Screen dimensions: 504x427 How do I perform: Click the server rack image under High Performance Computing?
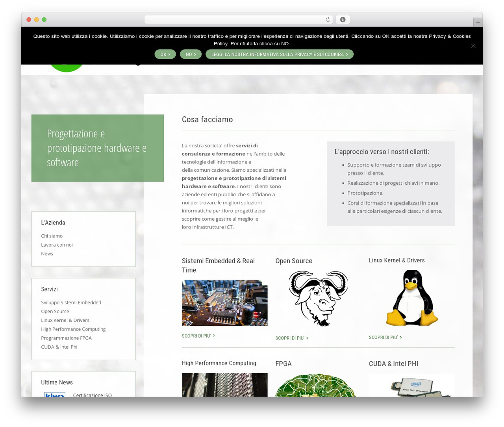pyautogui.click(x=224, y=385)
